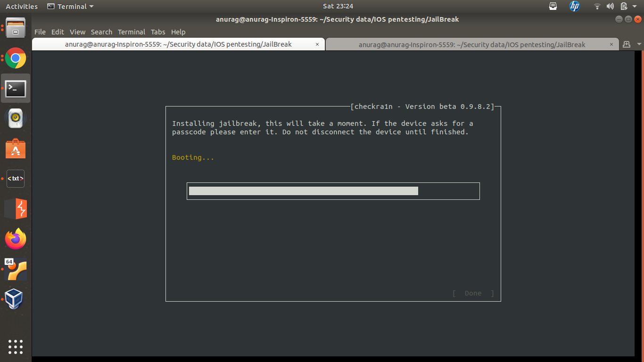This screenshot has height=362, width=644.
Task: Open the Edit menu
Action: (x=58, y=32)
